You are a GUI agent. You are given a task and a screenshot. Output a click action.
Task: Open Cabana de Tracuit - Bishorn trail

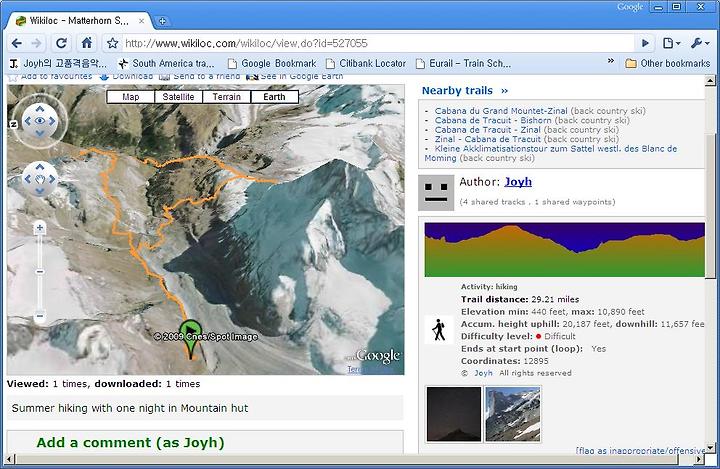(493, 120)
